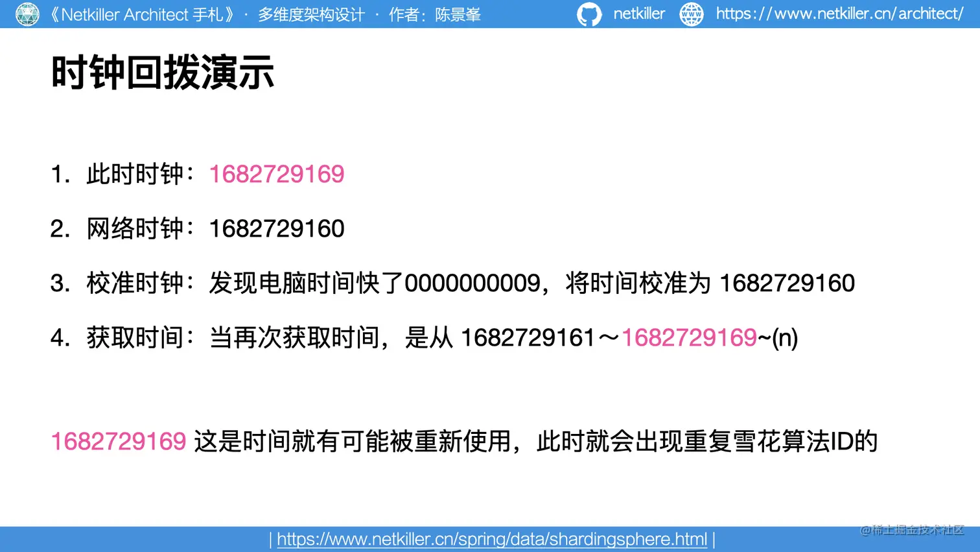This screenshot has width=980, height=552.
Task: Select the author name 陈景峯
Action: (x=458, y=14)
